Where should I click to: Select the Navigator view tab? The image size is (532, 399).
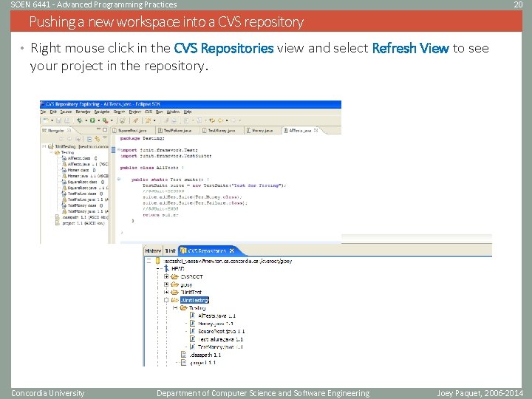(56, 131)
